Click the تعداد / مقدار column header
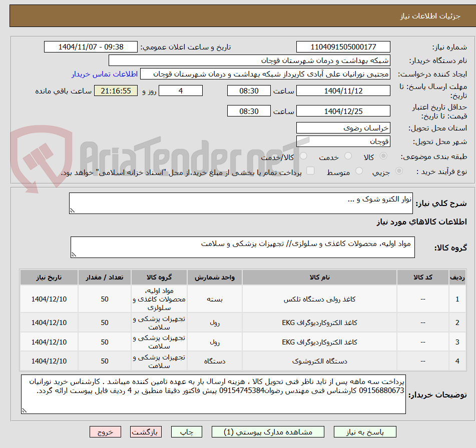This screenshot has height=448, width=476. (105, 277)
